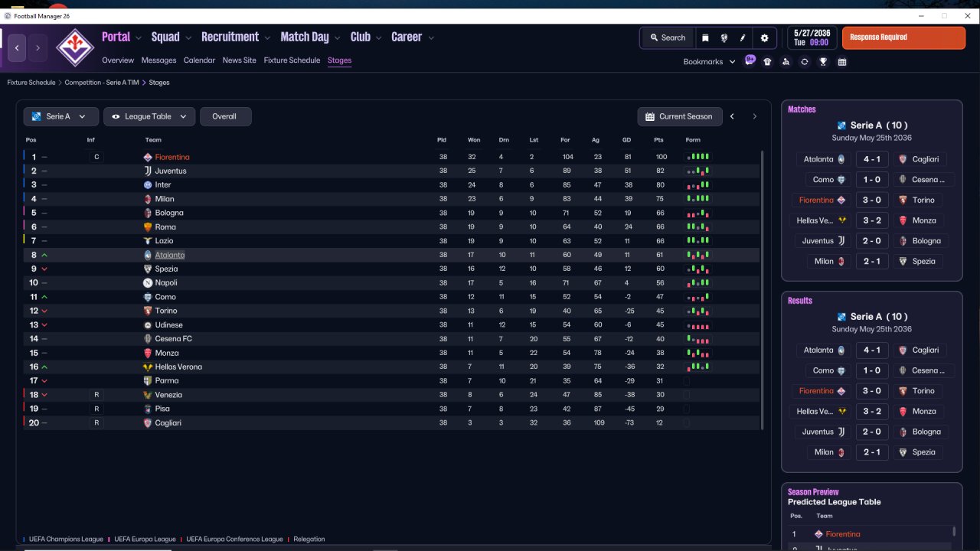Click the Competition - Serie A TIM breadcrumb

pyautogui.click(x=102, y=83)
